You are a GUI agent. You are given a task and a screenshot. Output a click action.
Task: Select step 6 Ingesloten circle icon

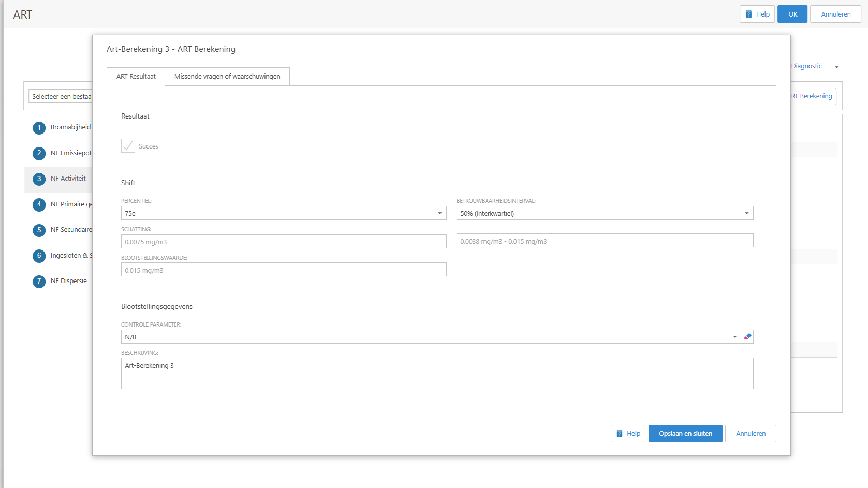[x=39, y=256]
